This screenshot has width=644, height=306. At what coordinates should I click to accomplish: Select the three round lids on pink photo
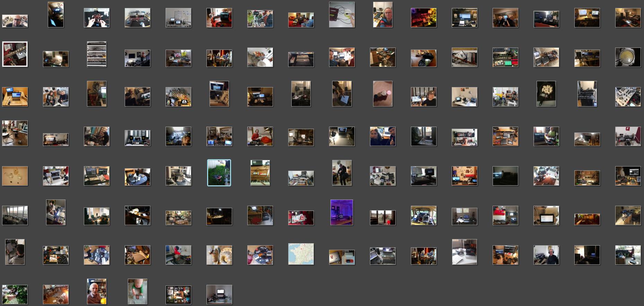point(382,94)
